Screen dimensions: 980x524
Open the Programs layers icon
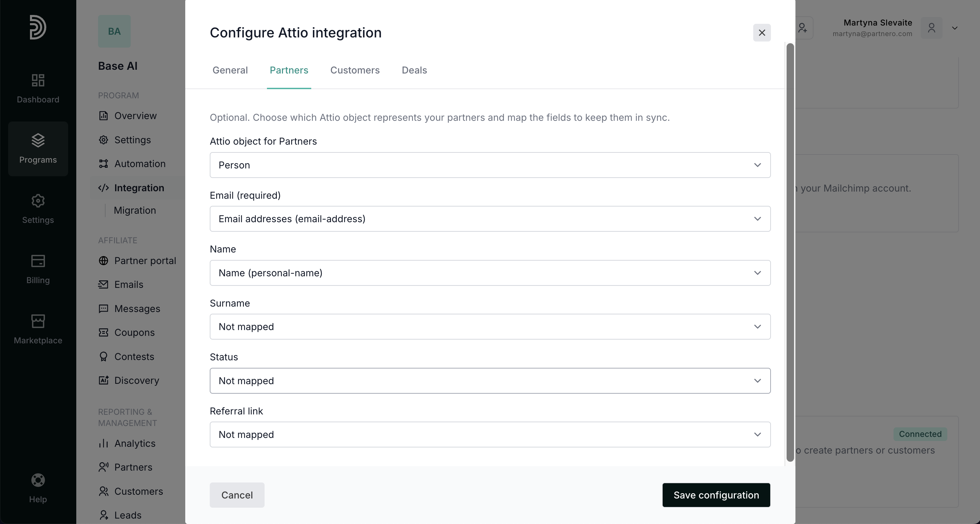pos(38,140)
